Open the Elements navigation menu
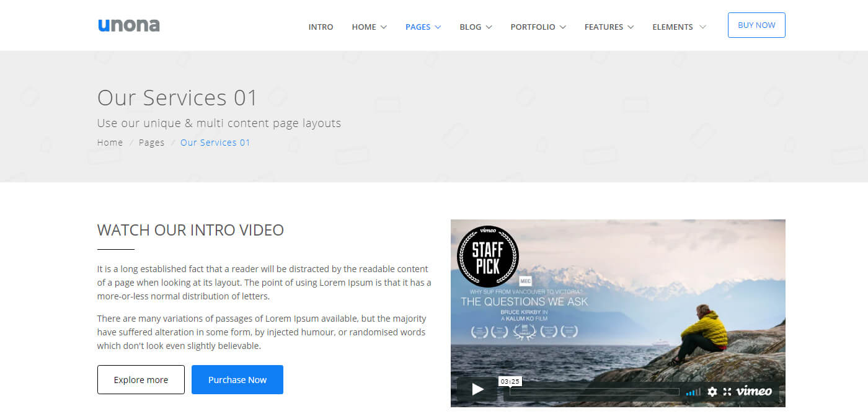 (x=679, y=27)
